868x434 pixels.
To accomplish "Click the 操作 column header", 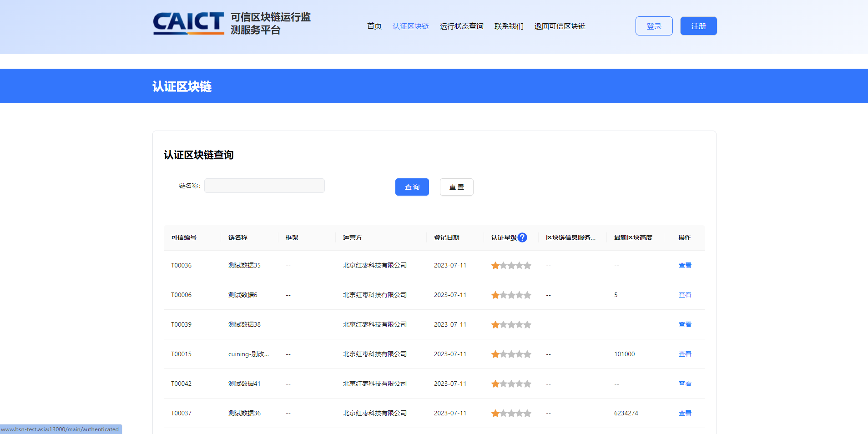I will [684, 237].
